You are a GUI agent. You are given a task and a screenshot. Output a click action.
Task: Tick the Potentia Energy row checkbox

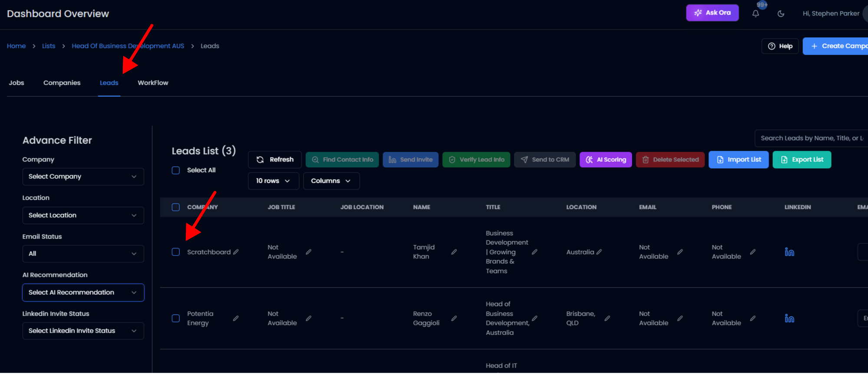176,319
